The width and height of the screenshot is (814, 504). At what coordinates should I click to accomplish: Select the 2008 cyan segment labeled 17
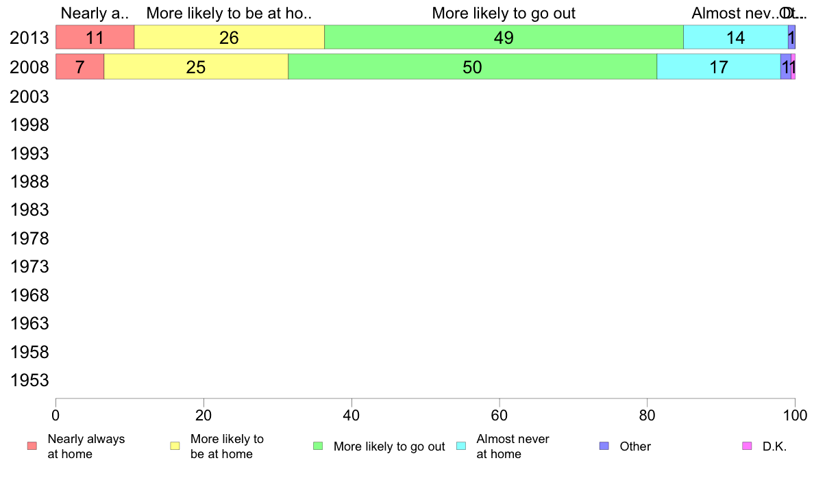click(719, 67)
